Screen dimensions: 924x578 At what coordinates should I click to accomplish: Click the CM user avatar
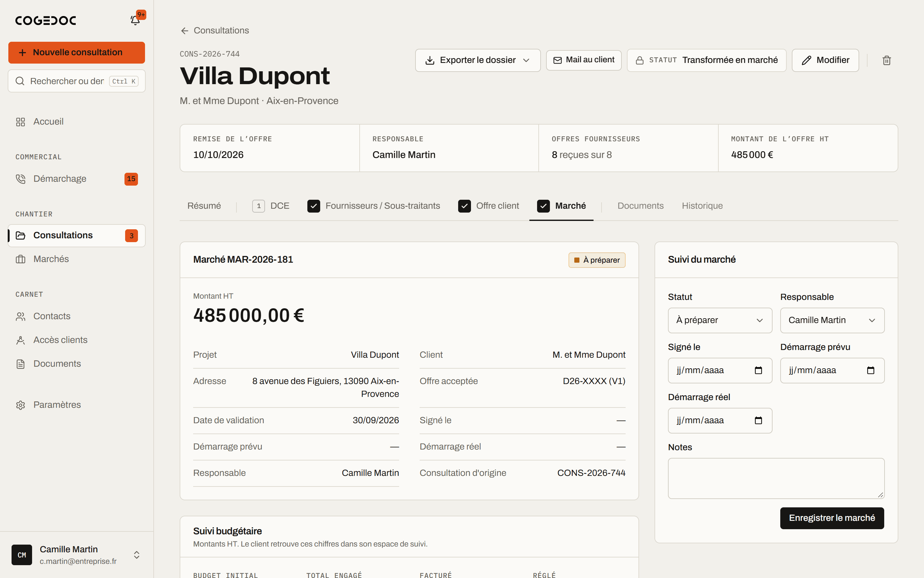(x=22, y=555)
